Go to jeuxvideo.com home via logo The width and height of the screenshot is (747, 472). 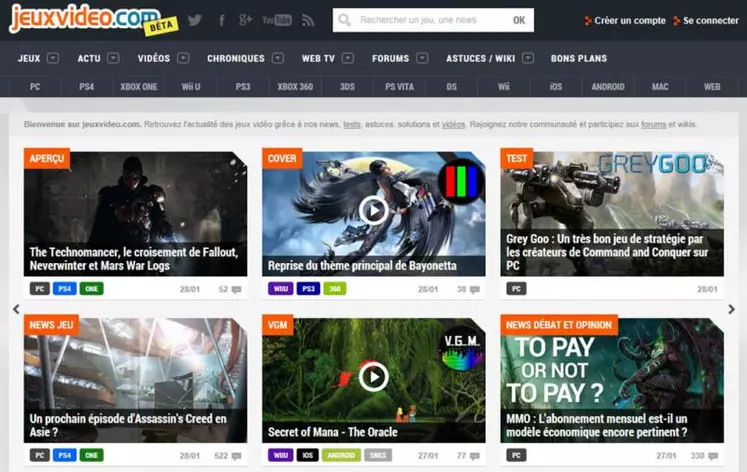(x=85, y=18)
